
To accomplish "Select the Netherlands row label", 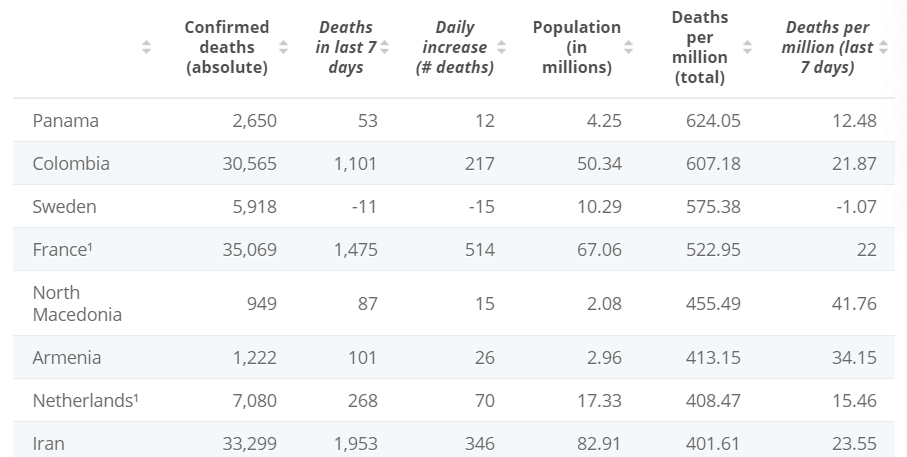I will click(85, 400).
